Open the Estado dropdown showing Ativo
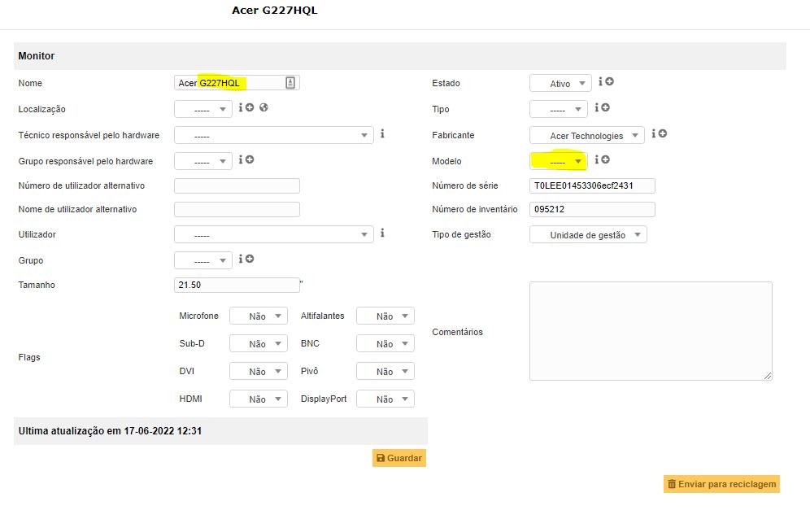The width and height of the screenshot is (810, 532). (560, 83)
